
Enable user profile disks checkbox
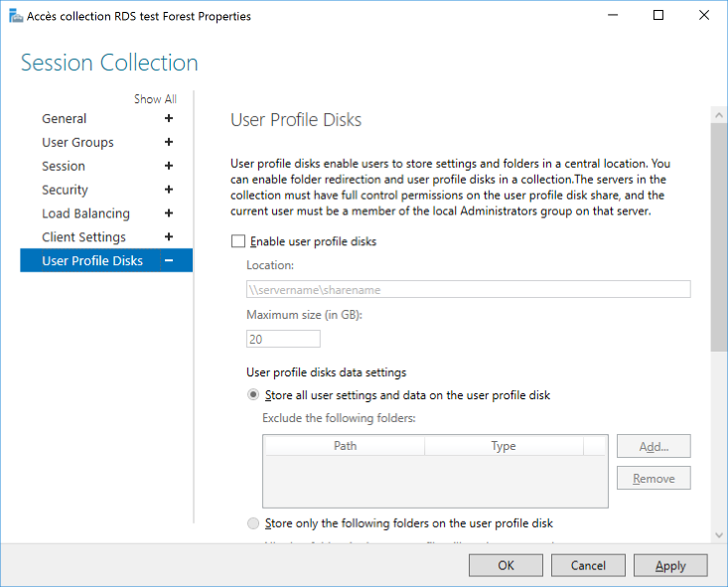238,241
